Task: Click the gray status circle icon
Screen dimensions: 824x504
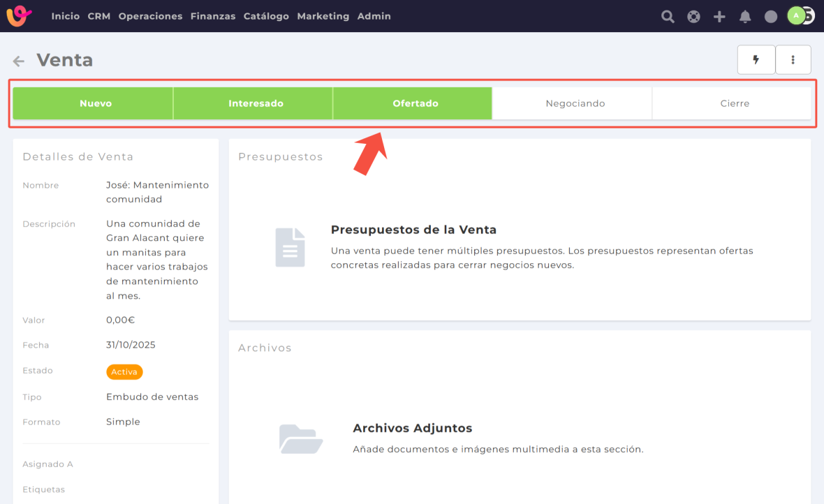Action: pyautogui.click(x=771, y=17)
